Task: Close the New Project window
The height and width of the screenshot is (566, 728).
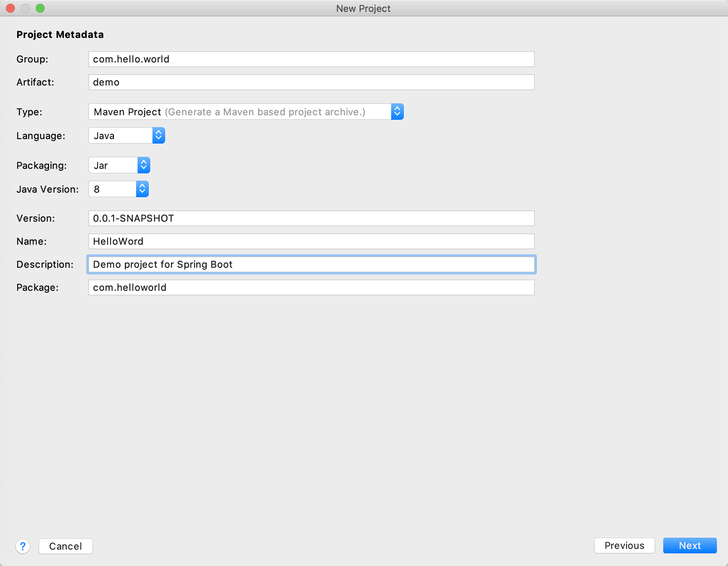Action: 10,8
